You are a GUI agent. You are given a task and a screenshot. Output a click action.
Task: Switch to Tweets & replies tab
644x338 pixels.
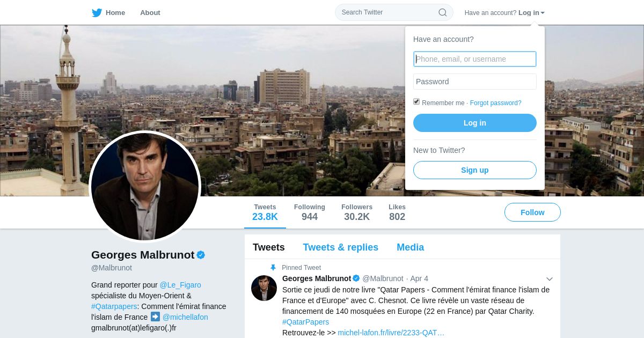click(x=340, y=247)
